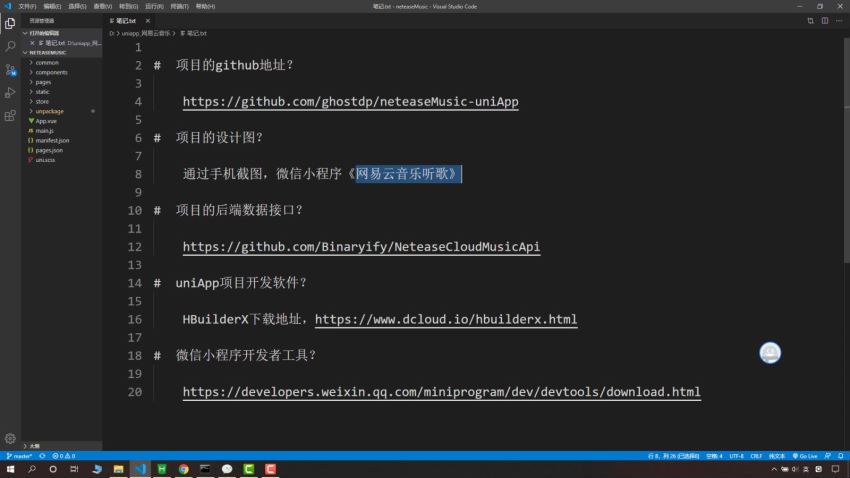Open pages.json in the explorer
850x478 pixels.
(49, 150)
